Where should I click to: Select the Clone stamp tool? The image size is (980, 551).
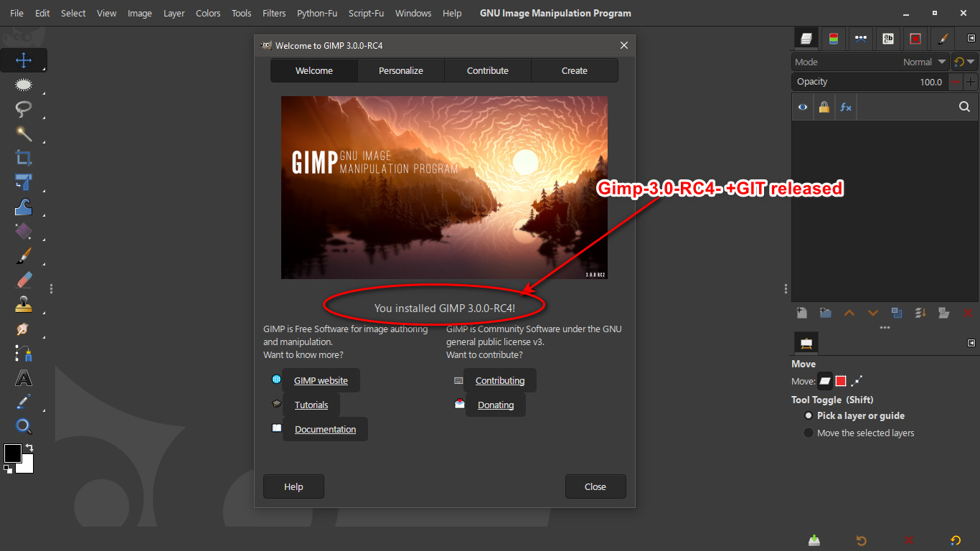click(24, 304)
